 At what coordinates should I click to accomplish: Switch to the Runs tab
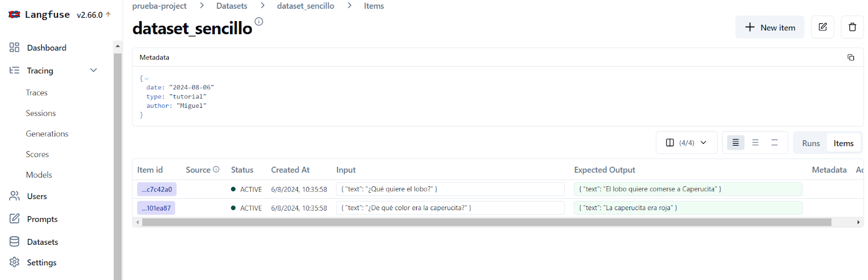pyautogui.click(x=810, y=143)
